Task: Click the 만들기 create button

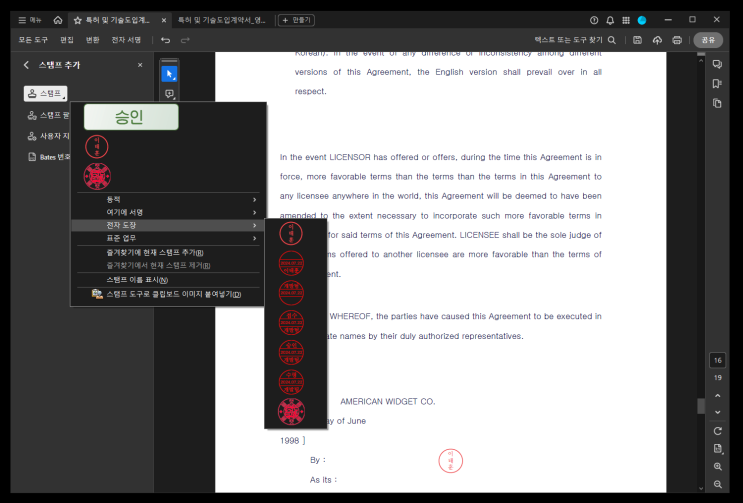Action: click(297, 20)
